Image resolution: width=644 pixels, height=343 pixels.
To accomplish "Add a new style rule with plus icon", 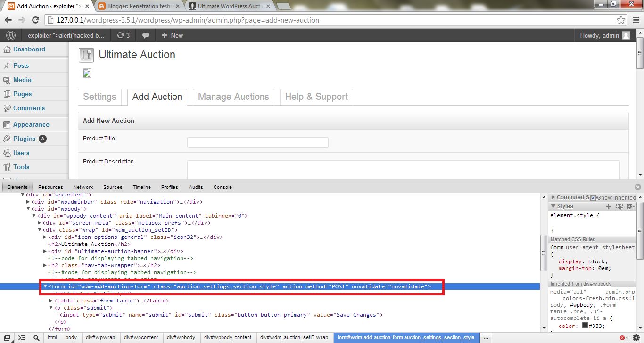I will click(608, 206).
